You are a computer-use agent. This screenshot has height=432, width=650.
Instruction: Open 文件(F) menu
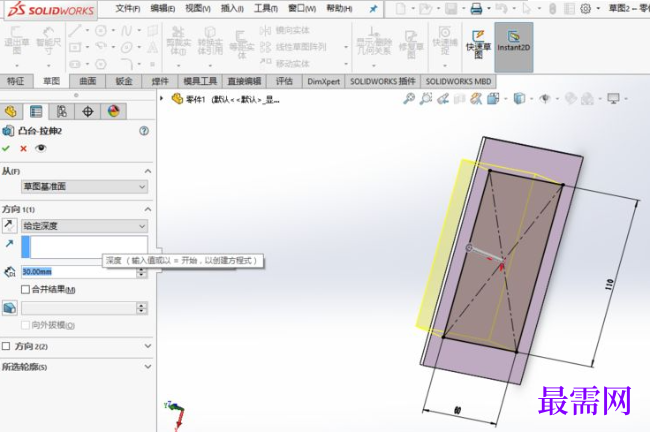point(127,9)
